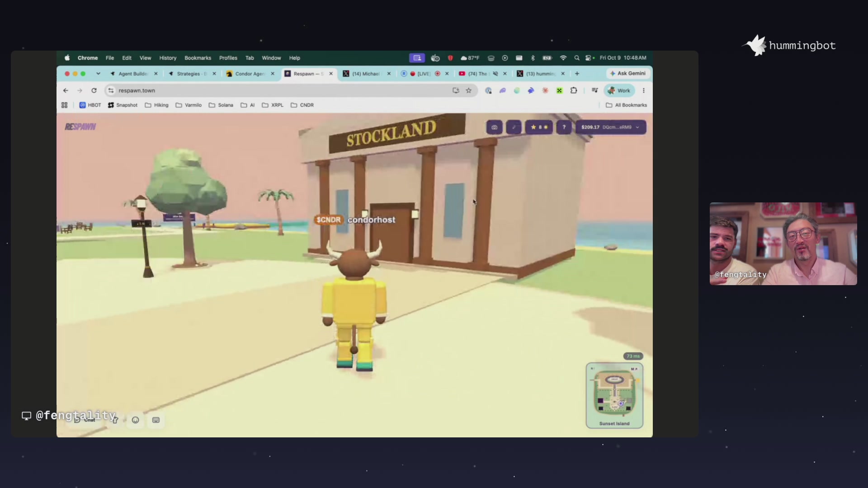The height and width of the screenshot is (488, 868).
Task: Unmute the YouTube (74) tab
Action: point(495,74)
